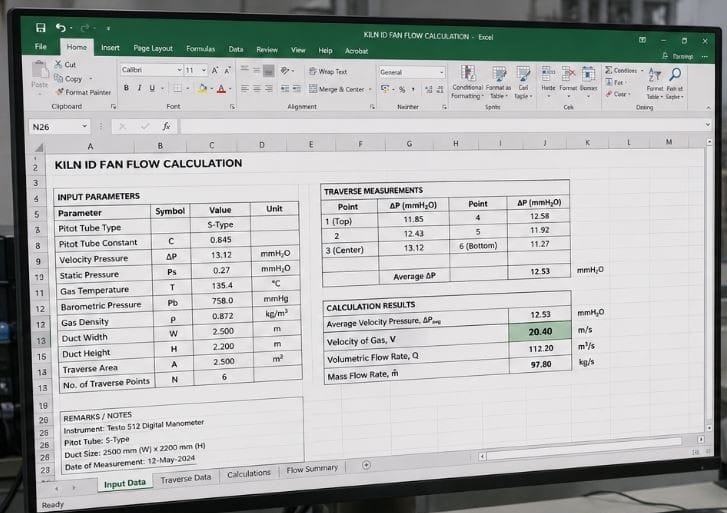Open the Flow Summary sheet tab
The width and height of the screenshot is (727, 513).
(312, 469)
